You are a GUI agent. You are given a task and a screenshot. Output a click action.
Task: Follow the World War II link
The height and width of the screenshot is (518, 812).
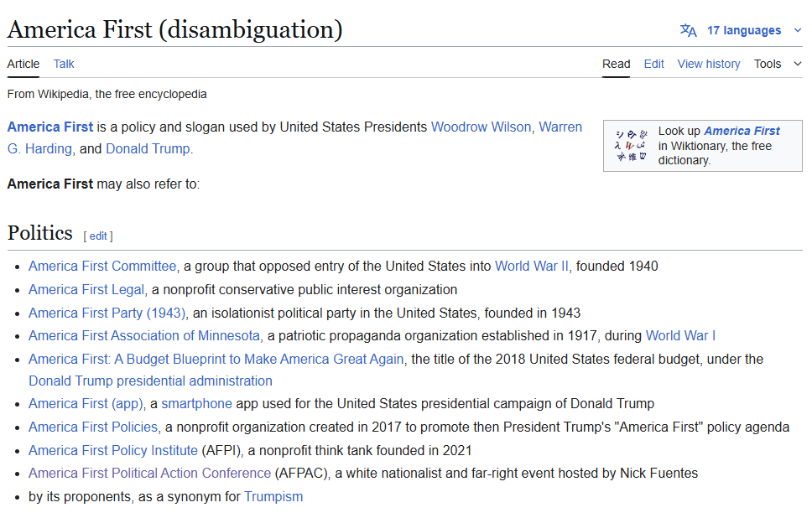pyautogui.click(x=531, y=267)
